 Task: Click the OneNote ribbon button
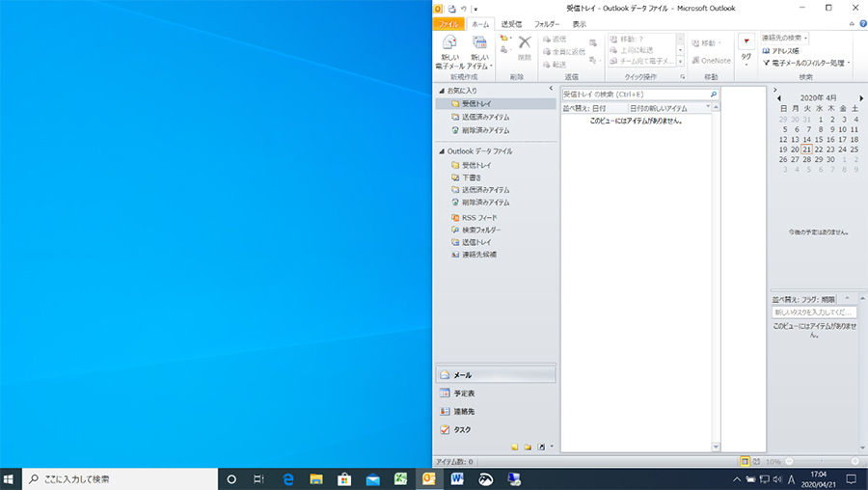[711, 61]
